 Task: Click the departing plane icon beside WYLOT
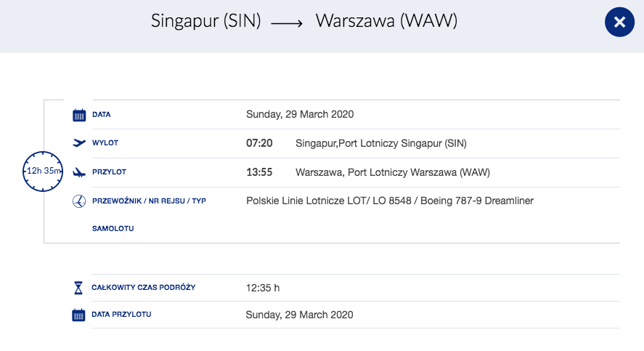pyautogui.click(x=79, y=143)
